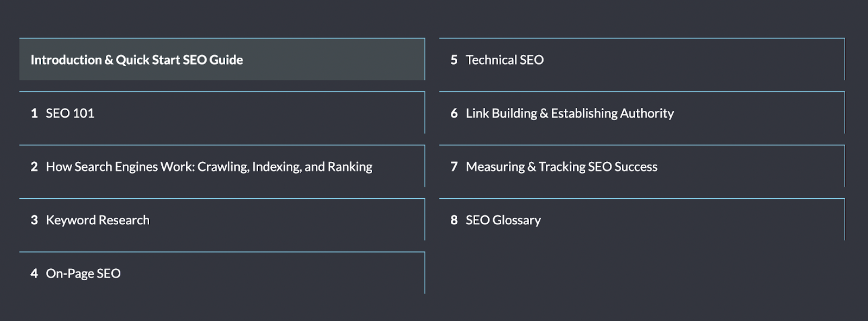Select the highlighted Introduction chapter tile
The width and height of the screenshot is (868, 321).
coord(325,60)
